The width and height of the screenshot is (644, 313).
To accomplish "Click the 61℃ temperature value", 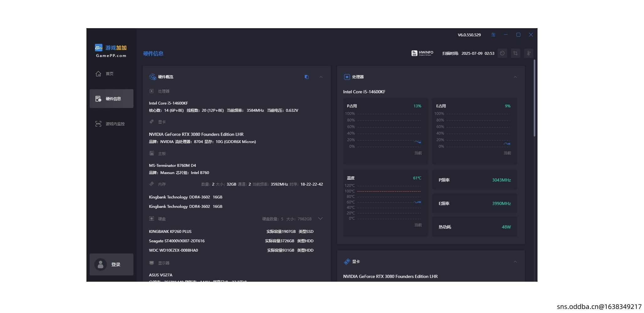I will [417, 178].
